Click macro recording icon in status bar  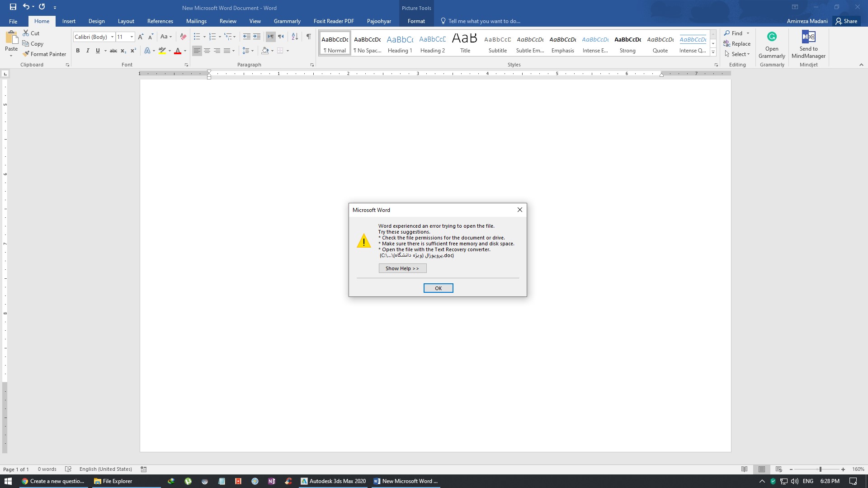pos(143,469)
